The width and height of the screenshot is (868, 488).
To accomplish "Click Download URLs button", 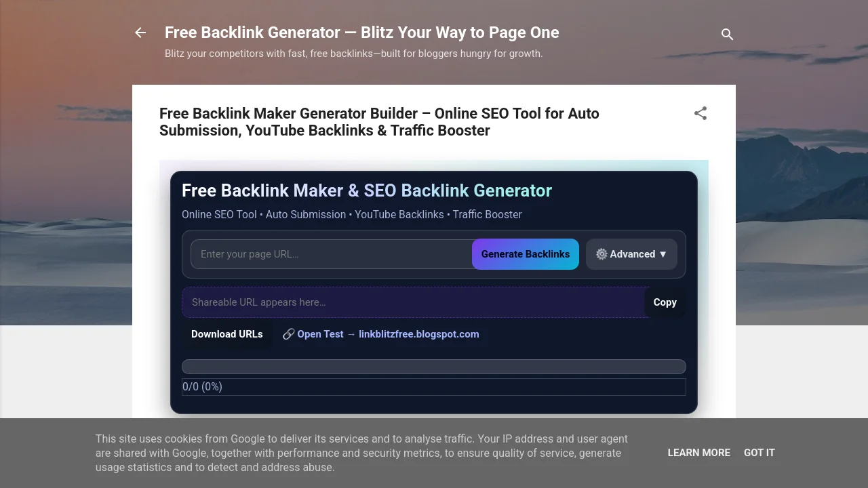I will (227, 334).
